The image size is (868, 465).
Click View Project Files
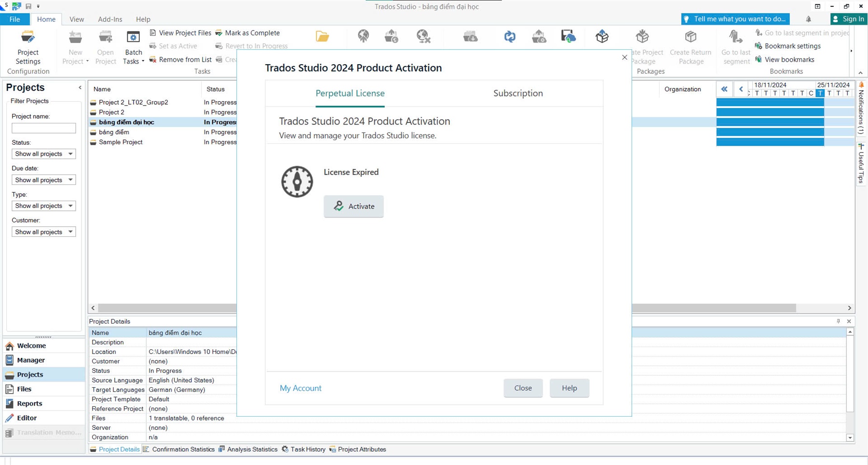tap(180, 33)
